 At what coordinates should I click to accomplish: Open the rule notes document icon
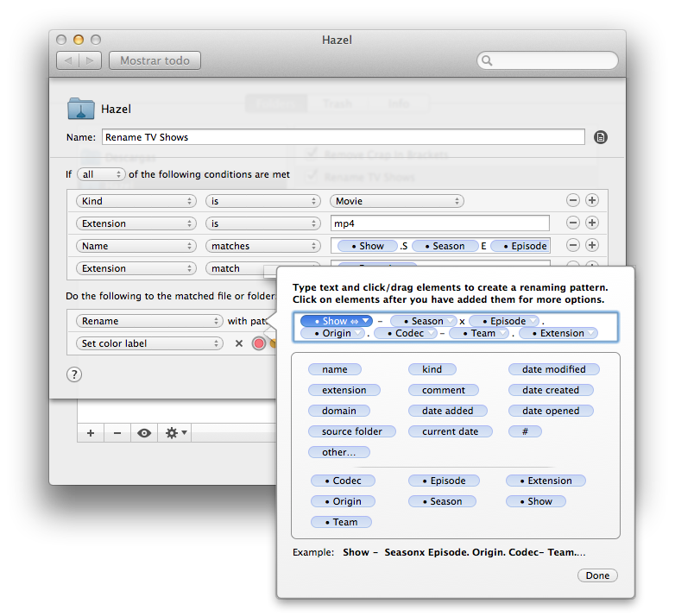coord(601,137)
